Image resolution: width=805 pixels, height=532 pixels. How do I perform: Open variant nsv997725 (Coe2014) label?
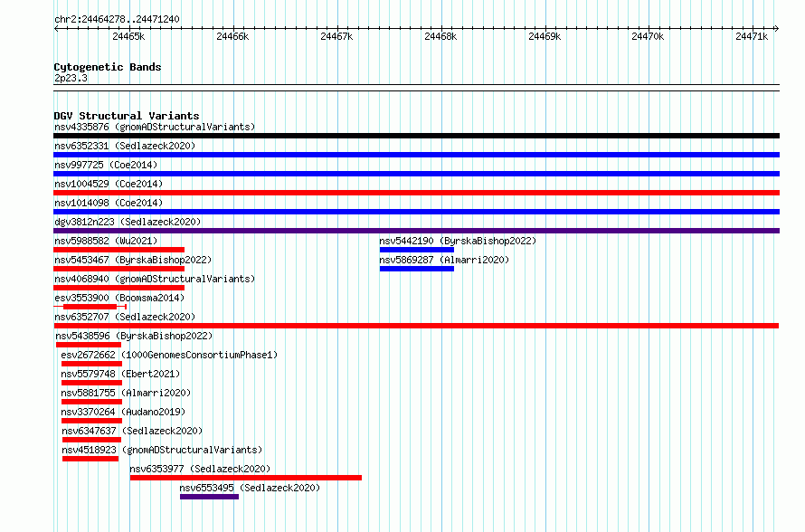[x=106, y=165]
